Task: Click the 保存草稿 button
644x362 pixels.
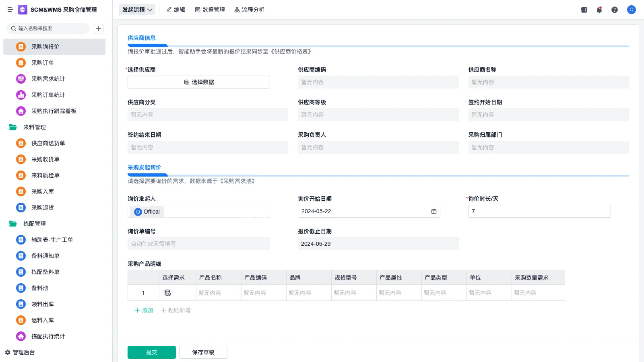Action: [x=203, y=352]
